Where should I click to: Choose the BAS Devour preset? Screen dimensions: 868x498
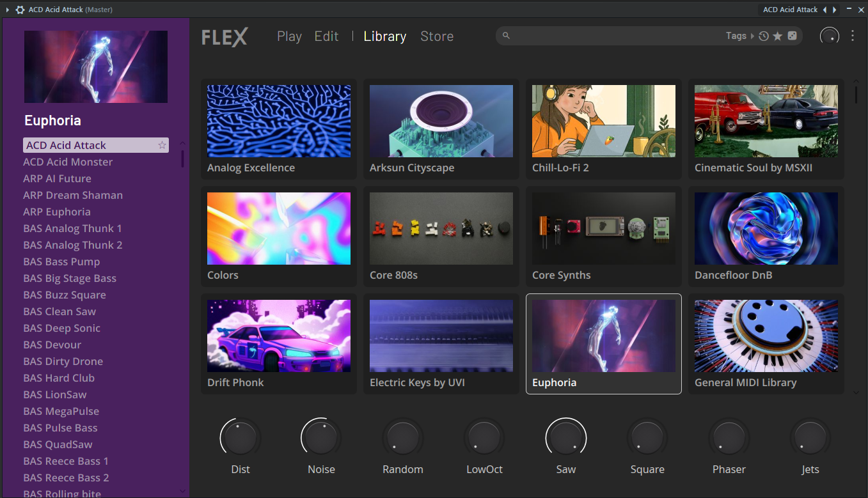(52, 345)
